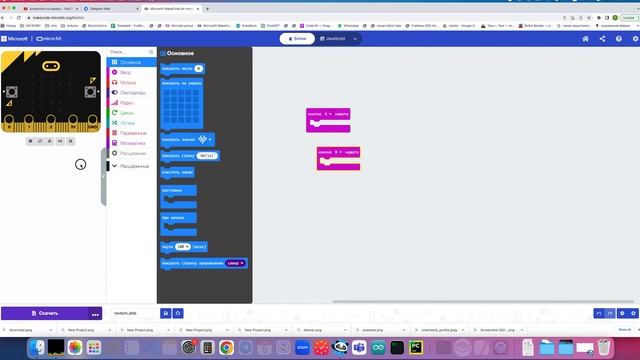The height and width of the screenshot is (360, 640).
Task: Open the Home icon in MakeCode header
Action: tap(585, 39)
